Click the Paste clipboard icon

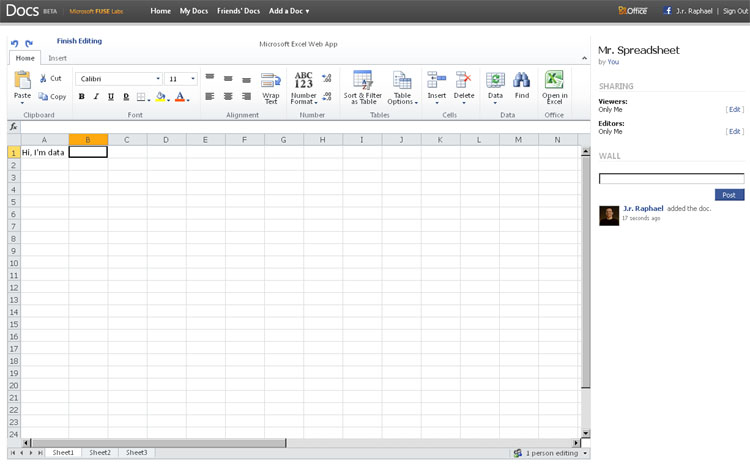click(23, 80)
